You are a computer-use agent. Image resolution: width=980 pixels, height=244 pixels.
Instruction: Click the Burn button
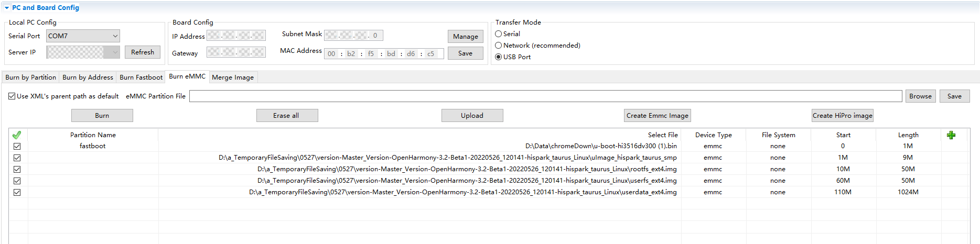tap(102, 116)
